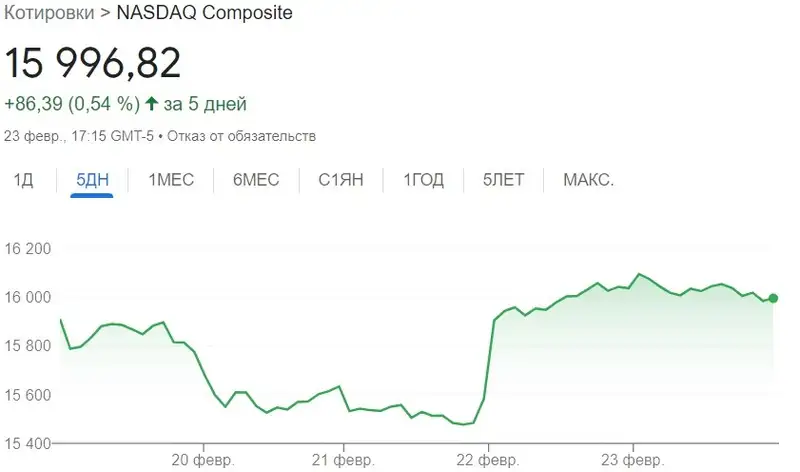800x472 pixels.
Task: Switch to the 6МЕС range tab
Action: coord(256,181)
